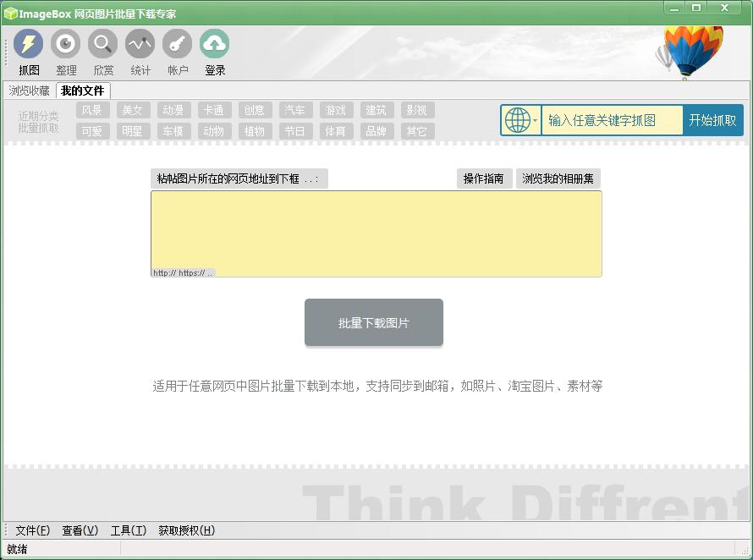Screen dimensions: 753x560
Task: Click the globe search engine icon
Action: pos(516,119)
